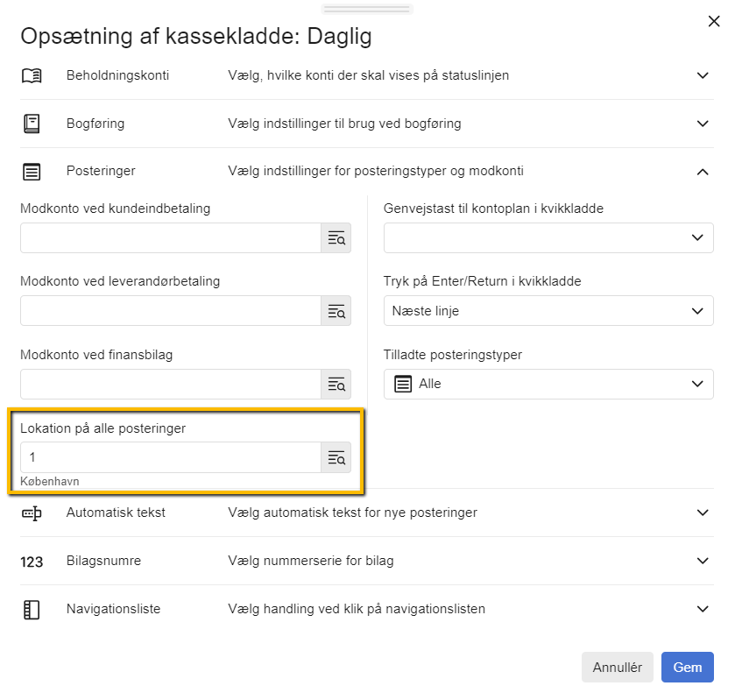735x700 pixels.
Task: Collapse the Posteringer section chevron
Action: tap(703, 172)
